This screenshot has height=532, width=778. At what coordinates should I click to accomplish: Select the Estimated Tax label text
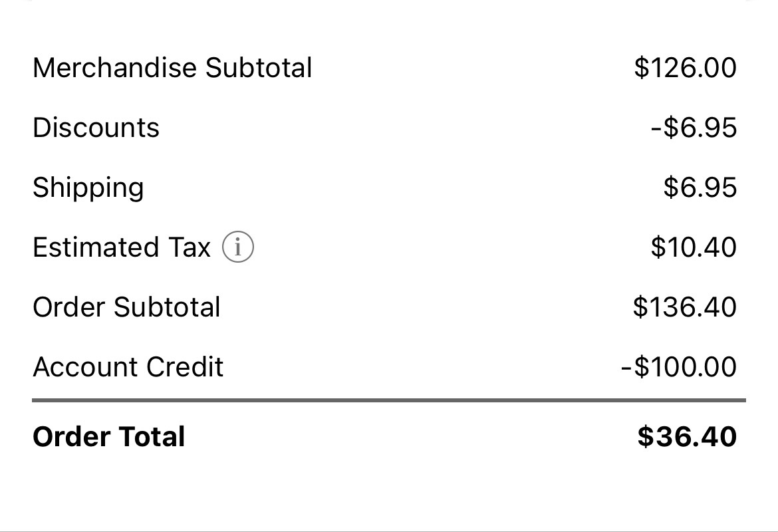[x=122, y=247]
